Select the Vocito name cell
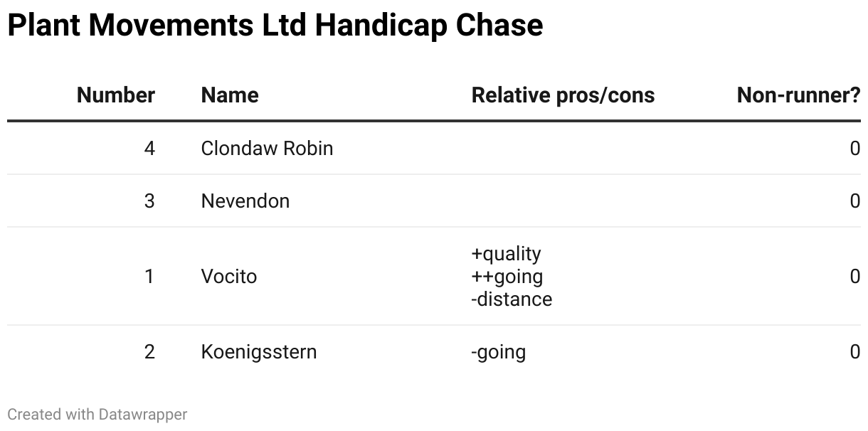This screenshot has width=868, height=431. [229, 276]
